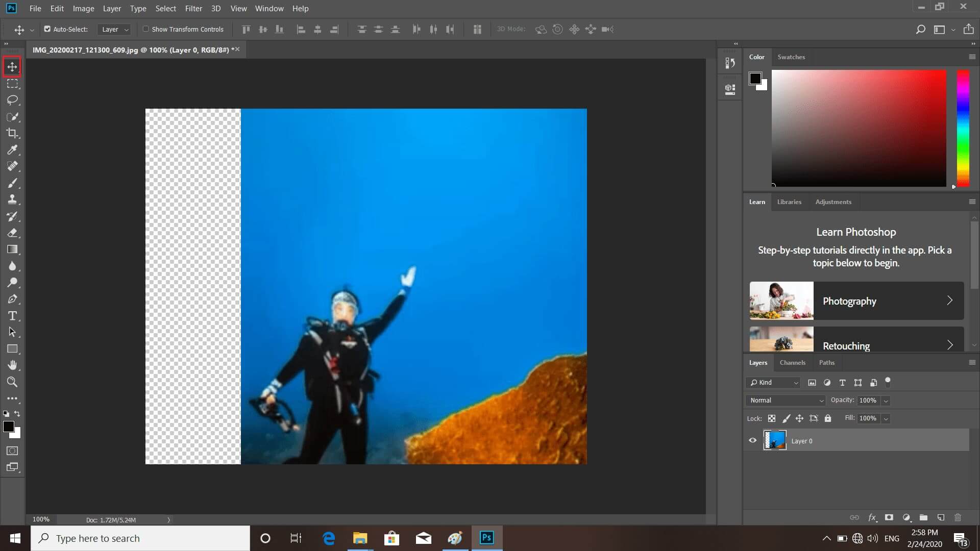
Task: Toggle the Auto-Select checkbox
Action: (x=47, y=29)
